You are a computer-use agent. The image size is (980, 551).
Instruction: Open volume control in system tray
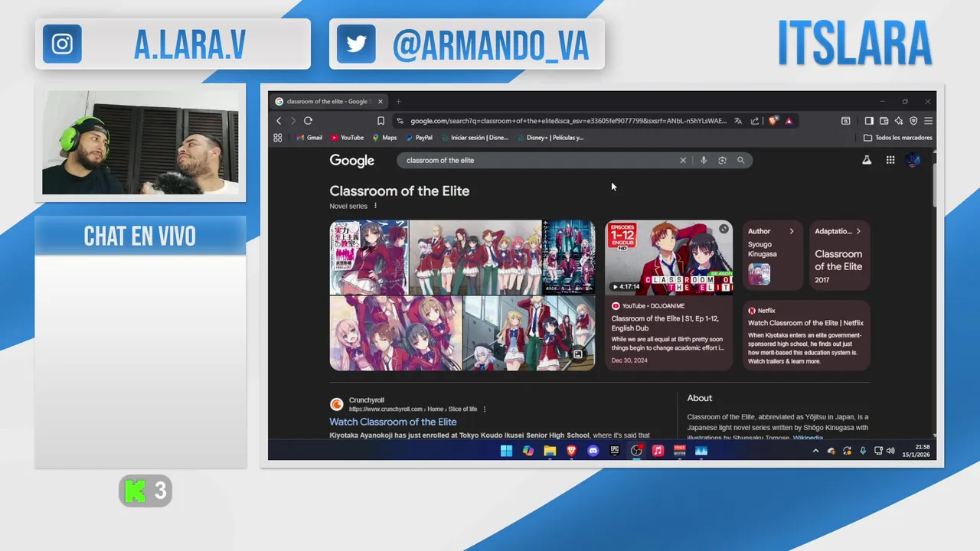click(x=890, y=451)
